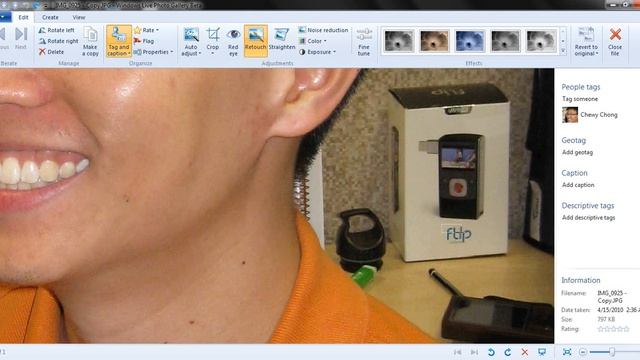
Task: Select the Chewy Chong people tag
Action: coord(599,115)
